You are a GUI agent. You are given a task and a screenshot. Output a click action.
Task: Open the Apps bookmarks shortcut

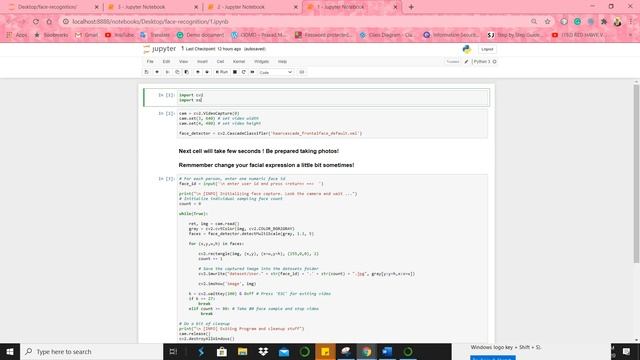(17, 35)
